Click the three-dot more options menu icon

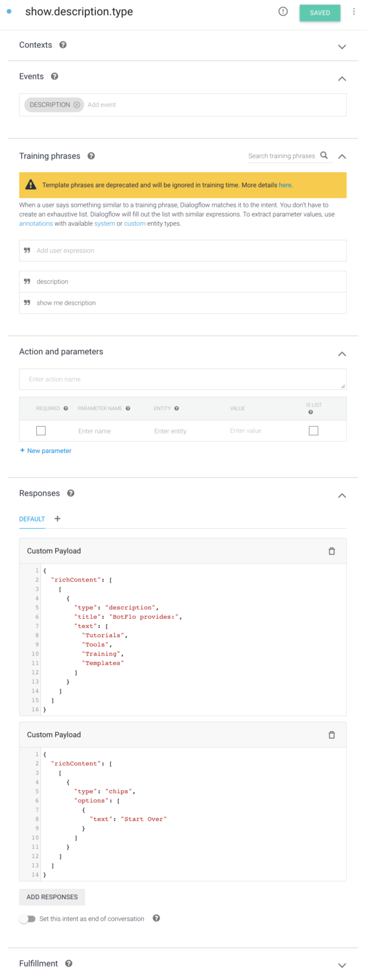(354, 12)
